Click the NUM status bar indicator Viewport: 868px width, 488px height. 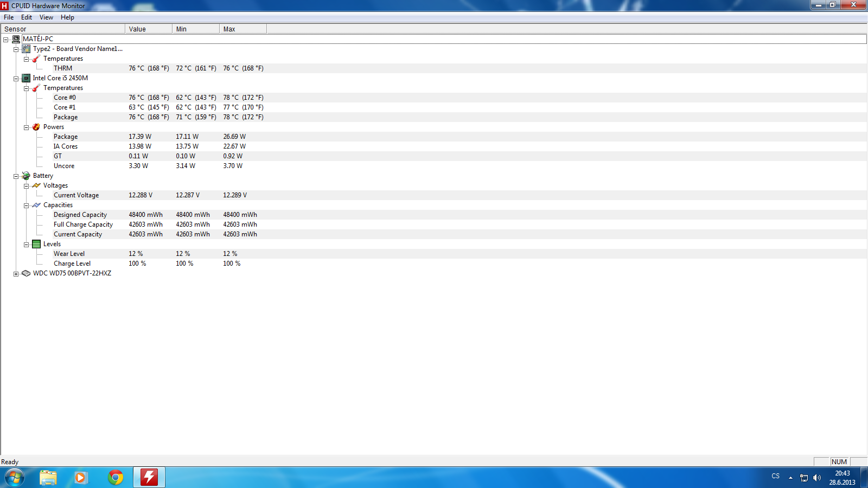[839, 462]
